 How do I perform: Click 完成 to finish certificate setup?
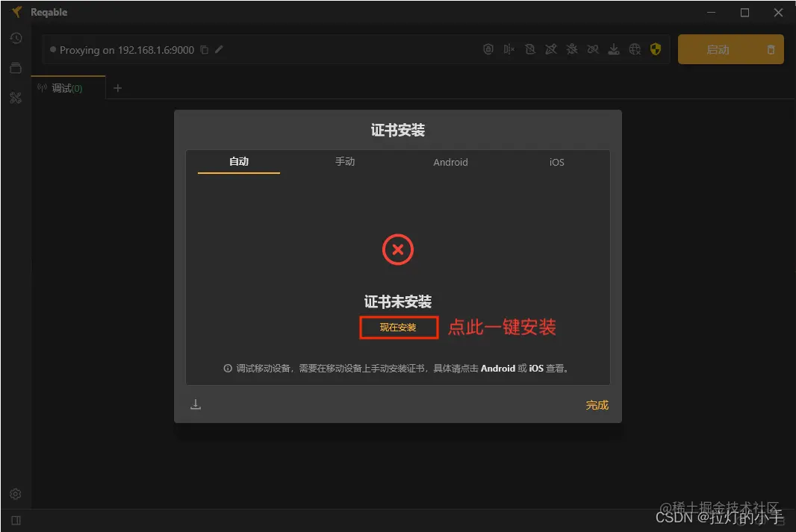597,404
